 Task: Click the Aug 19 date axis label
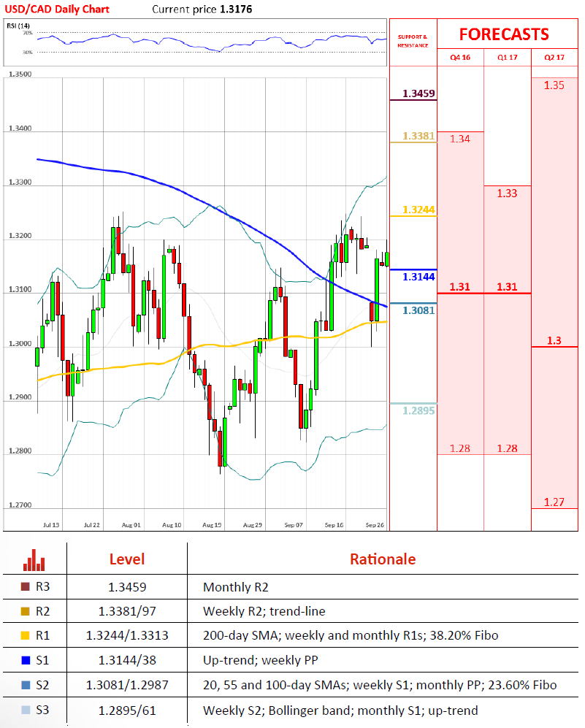[x=212, y=525]
